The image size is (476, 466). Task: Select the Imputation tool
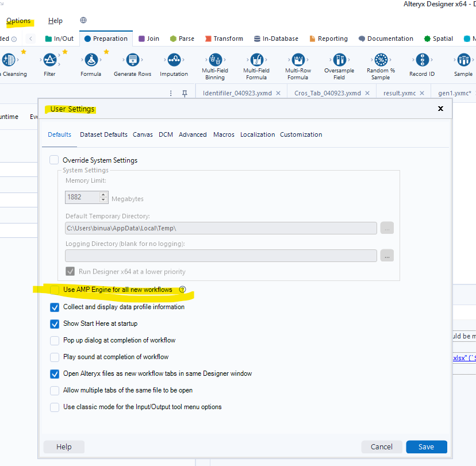[174, 59]
